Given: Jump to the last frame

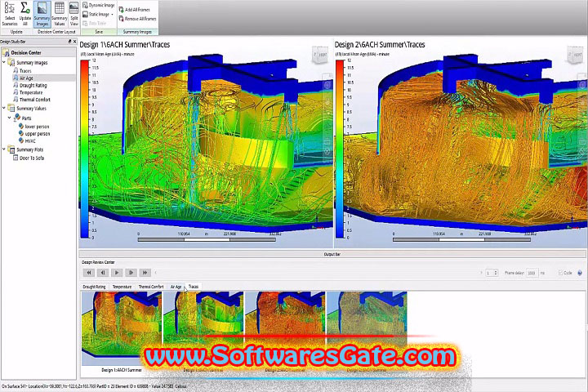Looking at the screenshot, I should 145,273.
